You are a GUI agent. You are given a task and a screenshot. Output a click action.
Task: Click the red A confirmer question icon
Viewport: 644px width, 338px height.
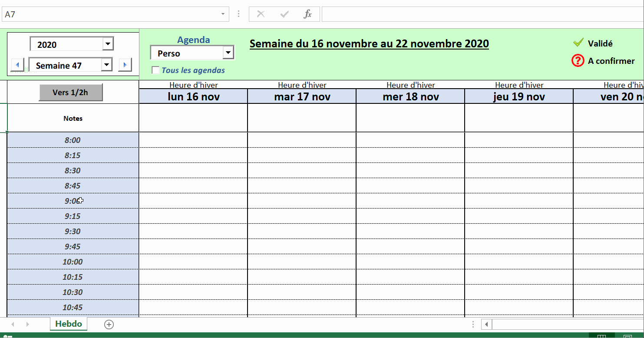click(x=578, y=61)
